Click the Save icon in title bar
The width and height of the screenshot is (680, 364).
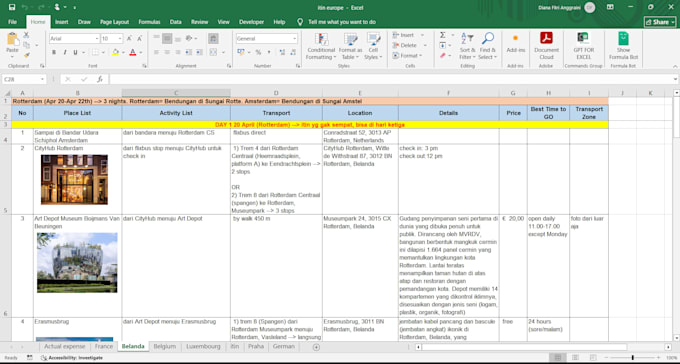click(12, 7)
